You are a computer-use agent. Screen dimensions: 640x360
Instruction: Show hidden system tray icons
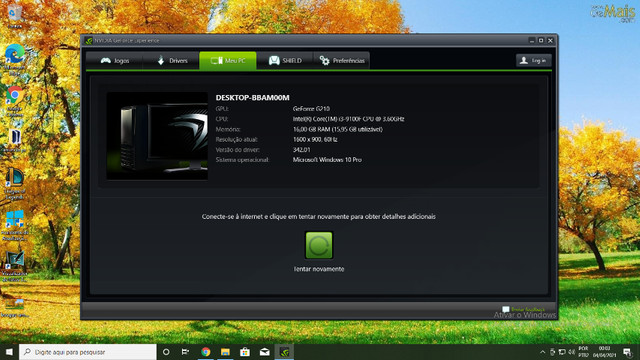tap(542, 352)
